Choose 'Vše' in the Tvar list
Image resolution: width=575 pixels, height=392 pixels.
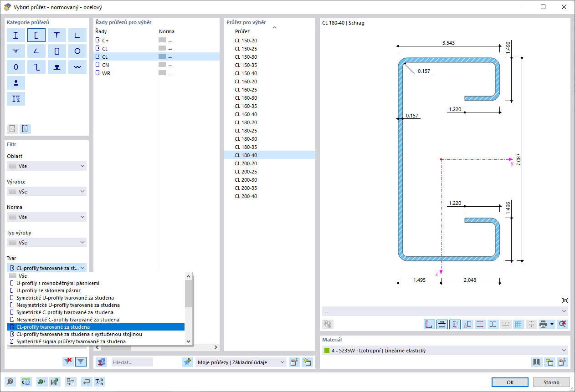(96, 276)
